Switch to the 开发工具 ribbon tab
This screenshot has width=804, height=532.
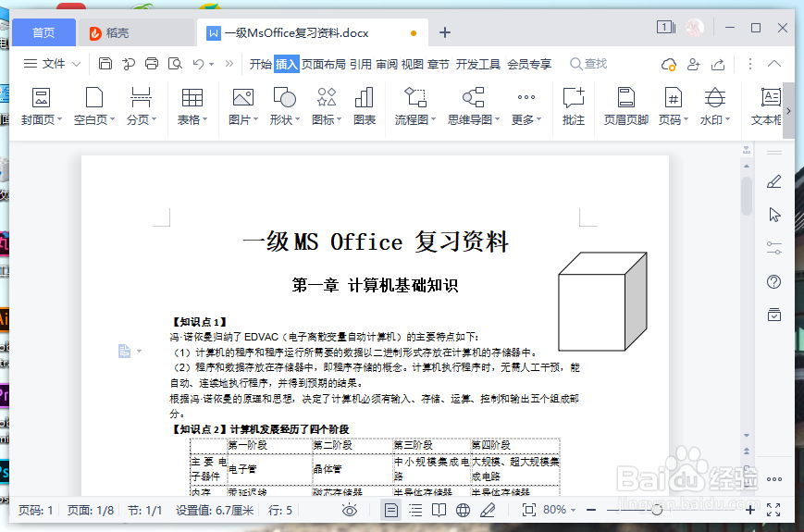(x=478, y=64)
